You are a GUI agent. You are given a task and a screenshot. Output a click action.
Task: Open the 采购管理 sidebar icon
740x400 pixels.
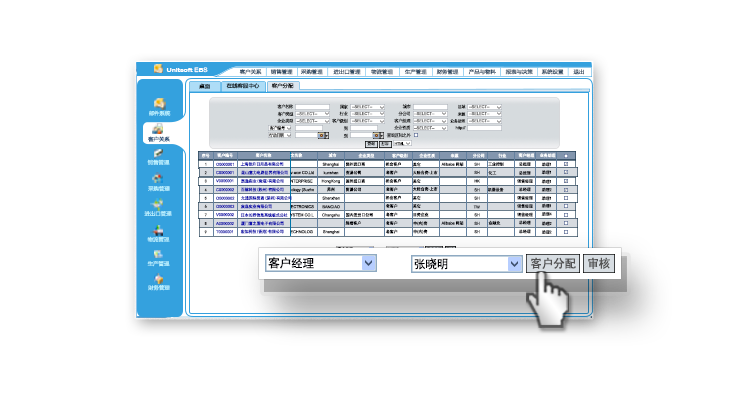(160, 182)
